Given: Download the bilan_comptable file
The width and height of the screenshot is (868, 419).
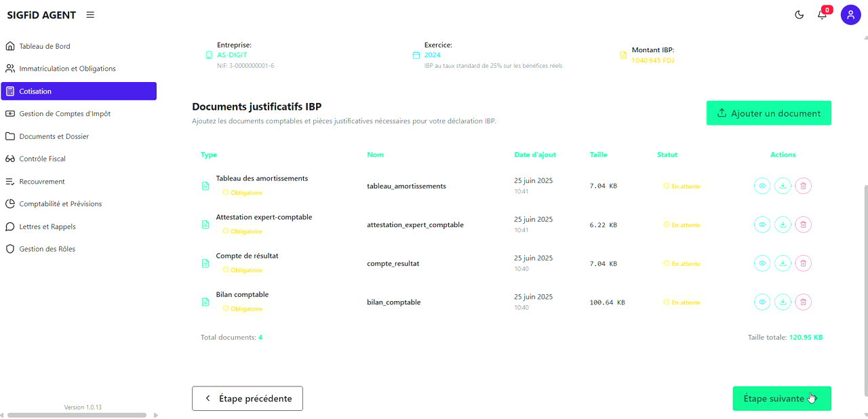Looking at the screenshot, I should click(x=783, y=302).
